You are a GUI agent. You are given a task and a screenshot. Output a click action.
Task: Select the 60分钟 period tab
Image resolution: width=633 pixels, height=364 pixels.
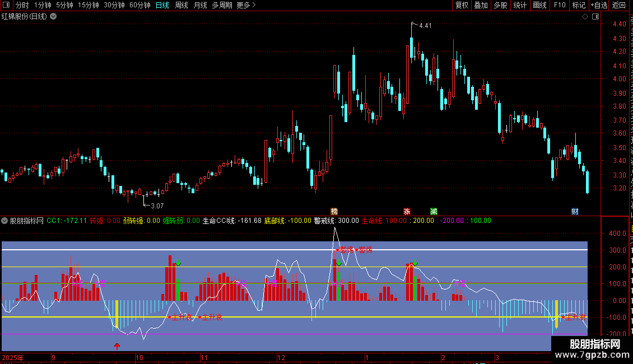[139, 5]
